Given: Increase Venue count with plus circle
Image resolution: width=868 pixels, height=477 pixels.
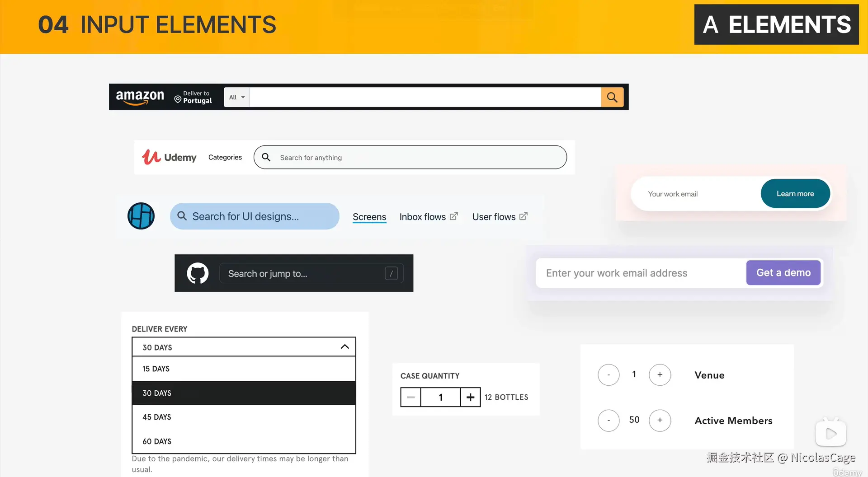Looking at the screenshot, I should pos(660,375).
